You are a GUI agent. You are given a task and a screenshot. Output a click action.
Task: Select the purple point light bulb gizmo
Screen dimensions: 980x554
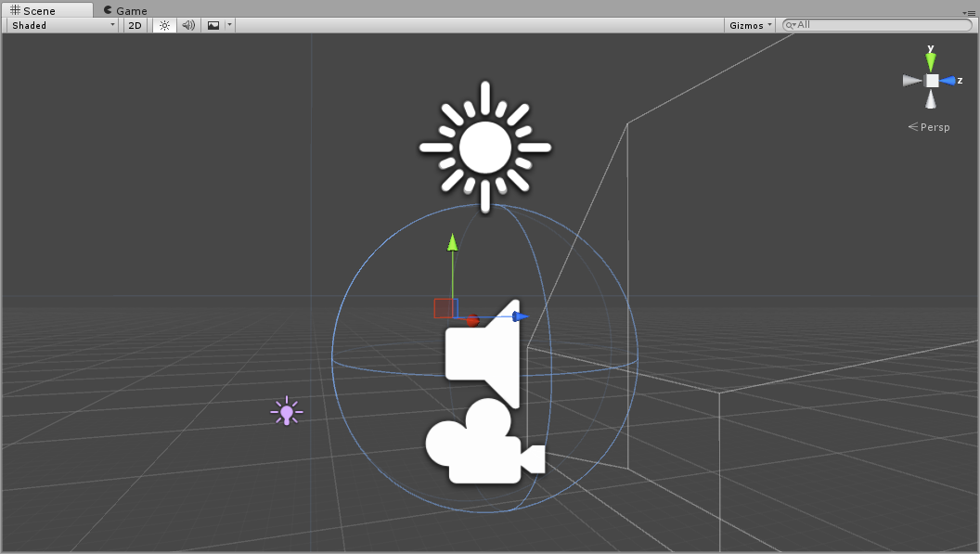click(287, 411)
